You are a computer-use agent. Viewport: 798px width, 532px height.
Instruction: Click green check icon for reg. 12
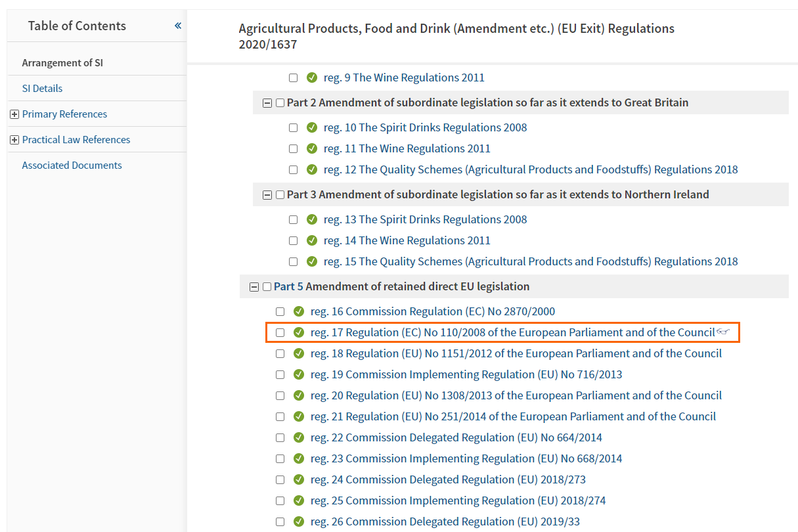[312, 169]
